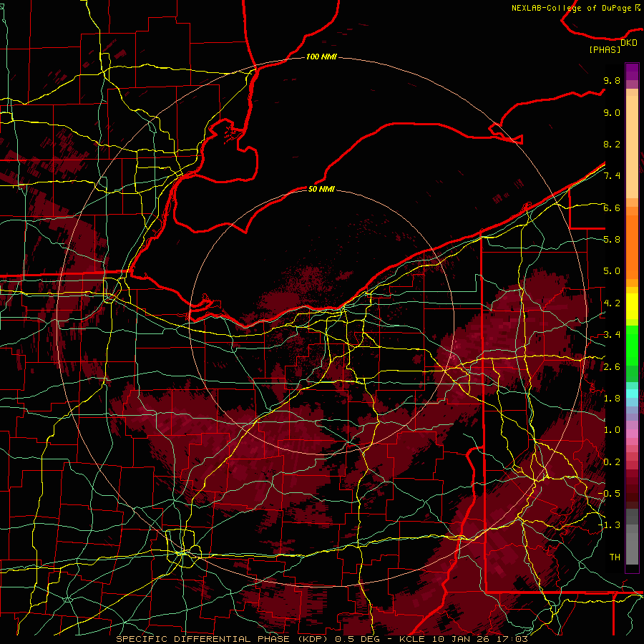Image resolution: width=644 pixels, height=644 pixels.
Task: Click the 1.0 legend value
Action: click(x=612, y=430)
